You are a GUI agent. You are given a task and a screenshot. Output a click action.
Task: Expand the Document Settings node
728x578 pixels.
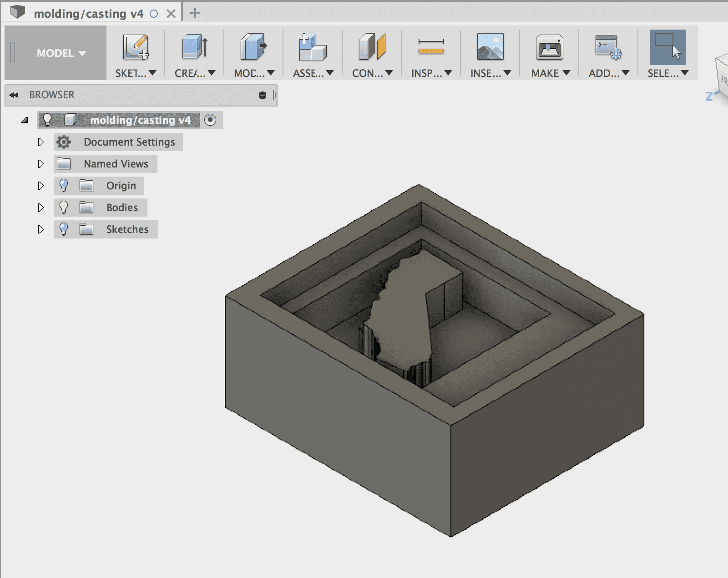point(40,142)
